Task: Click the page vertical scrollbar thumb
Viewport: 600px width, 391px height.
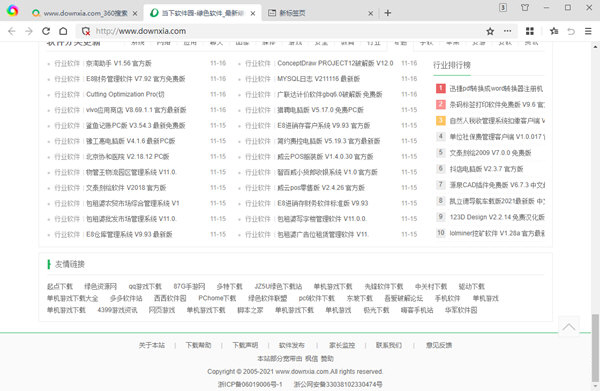Action: click(595, 347)
